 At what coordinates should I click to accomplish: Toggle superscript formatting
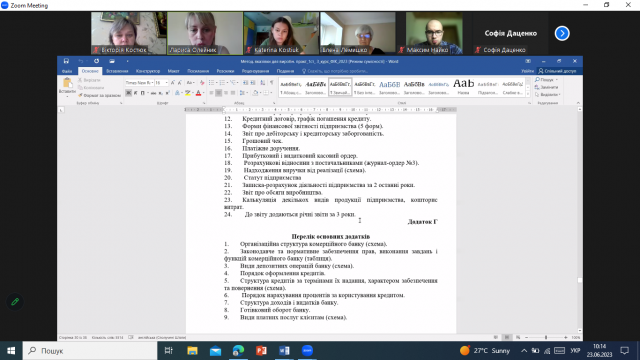click(167, 93)
